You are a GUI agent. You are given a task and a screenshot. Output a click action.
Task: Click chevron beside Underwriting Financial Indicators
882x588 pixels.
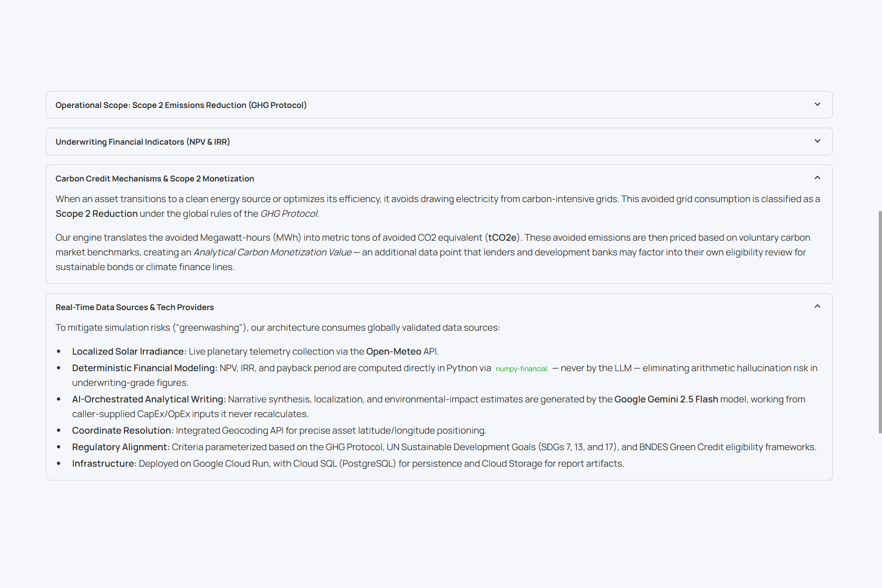[817, 141]
